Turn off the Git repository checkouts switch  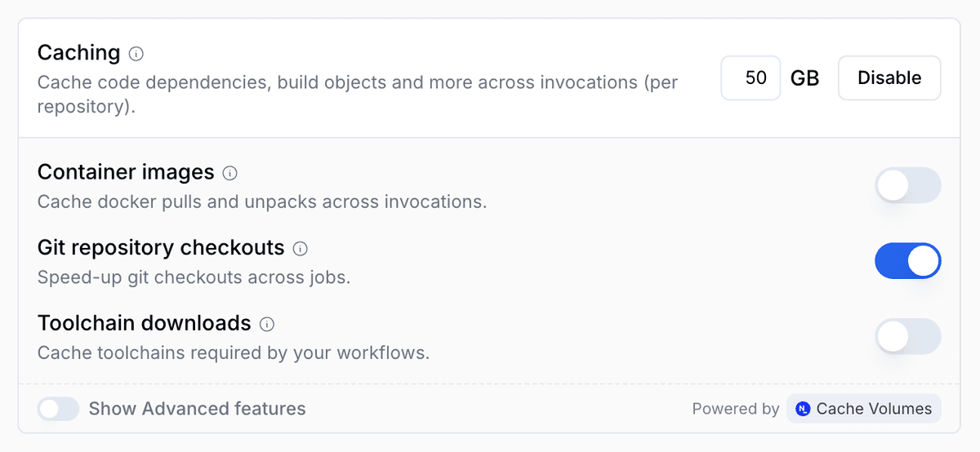[x=907, y=261]
